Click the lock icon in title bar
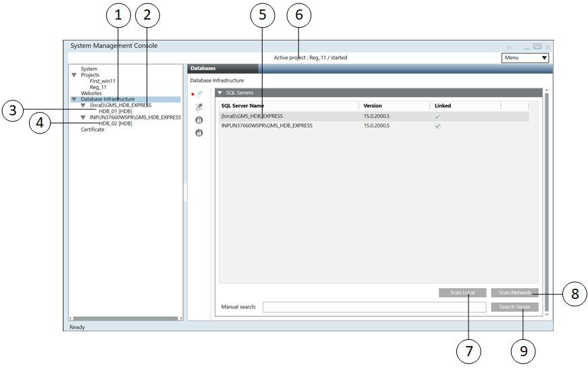This screenshot has width=588, height=369. [x=509, y=47]
